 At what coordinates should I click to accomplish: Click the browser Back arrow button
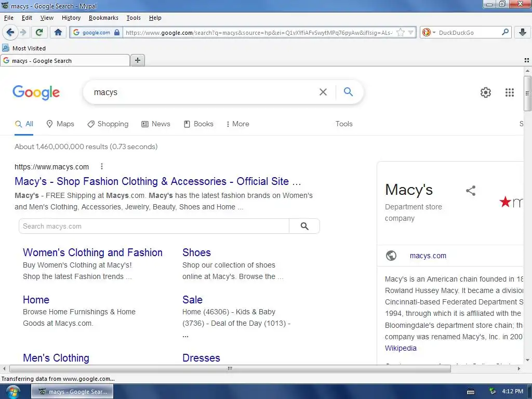tap(10, 32)
